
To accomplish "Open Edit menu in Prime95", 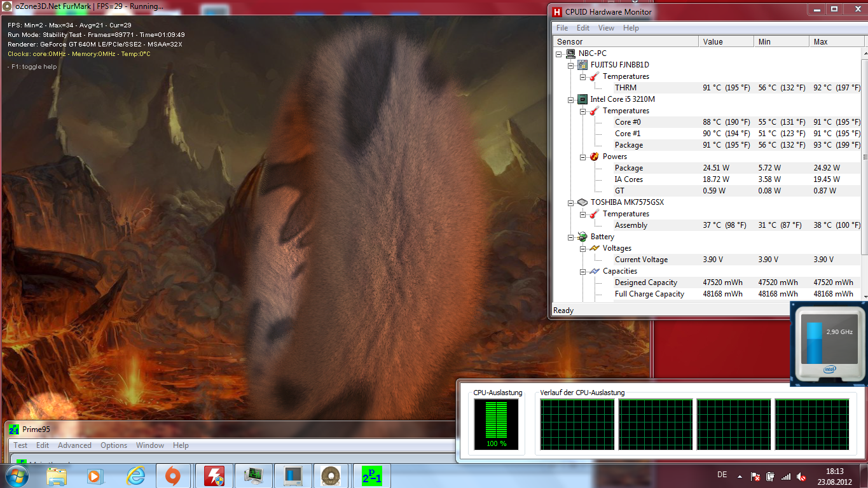I will [43, 445].
